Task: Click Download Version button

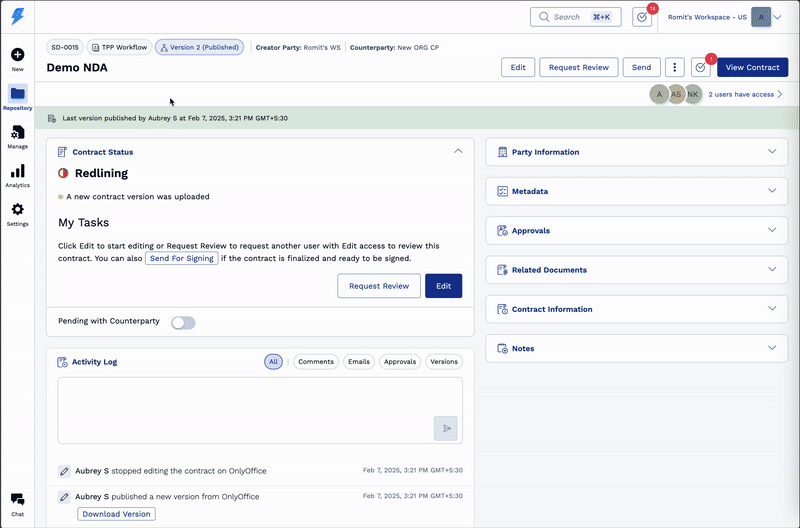Action: click(116, 514)
